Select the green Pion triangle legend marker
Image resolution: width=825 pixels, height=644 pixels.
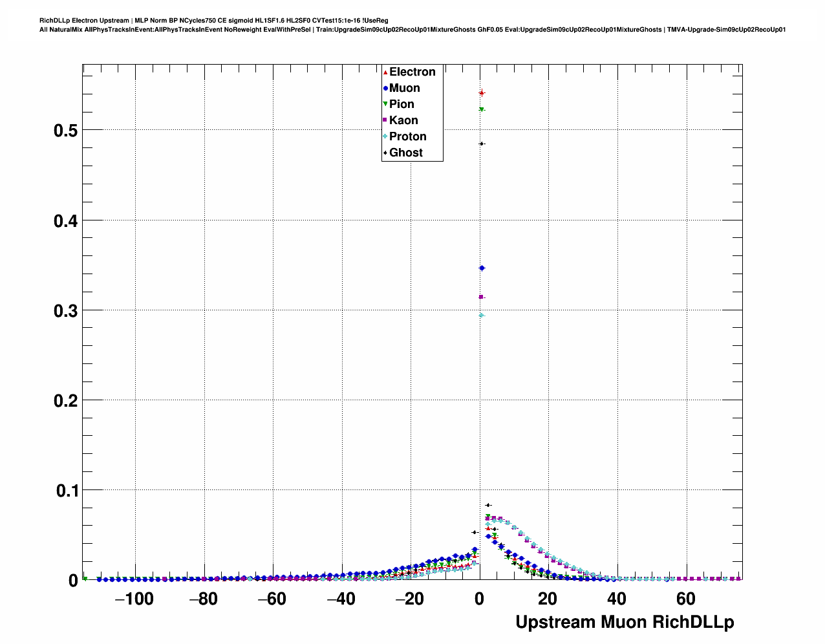click(385, 104)
